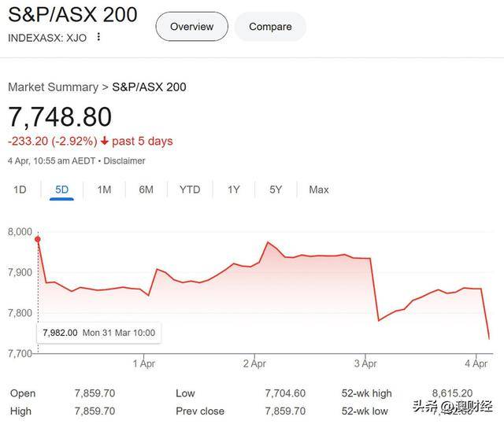Click the red down-arrow change indicator

104,141
